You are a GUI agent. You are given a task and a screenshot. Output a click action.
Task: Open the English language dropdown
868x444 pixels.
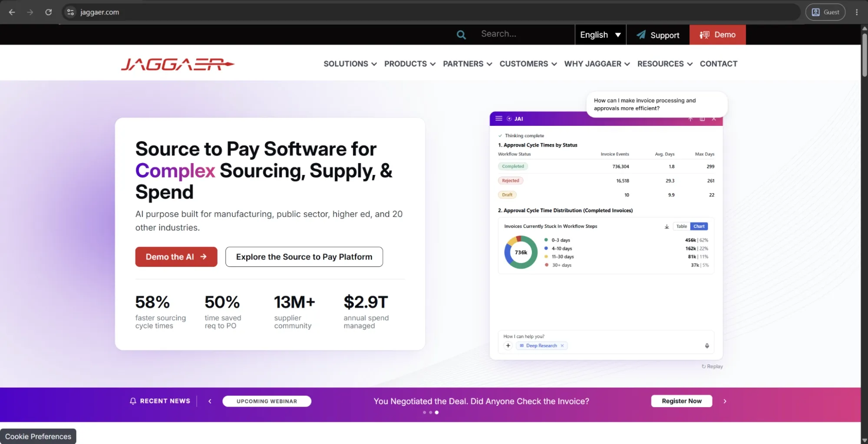(x=601, y=35)
